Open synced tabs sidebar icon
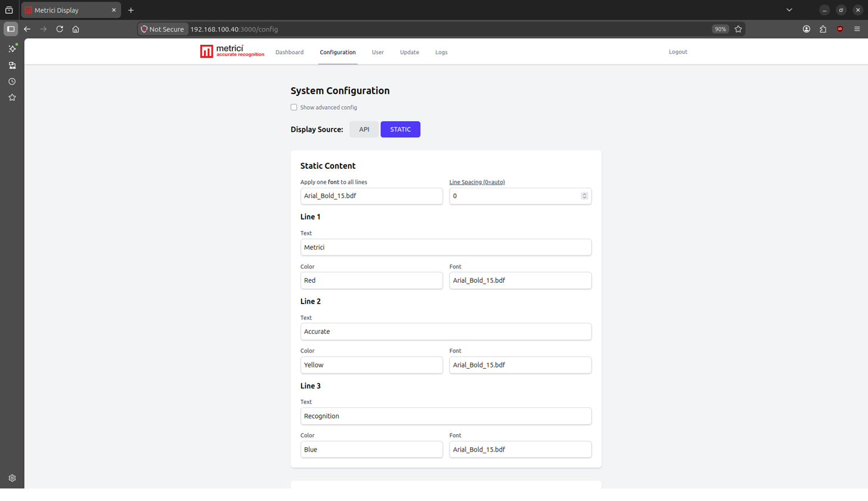The image size is (868, 501). (12, 65)
